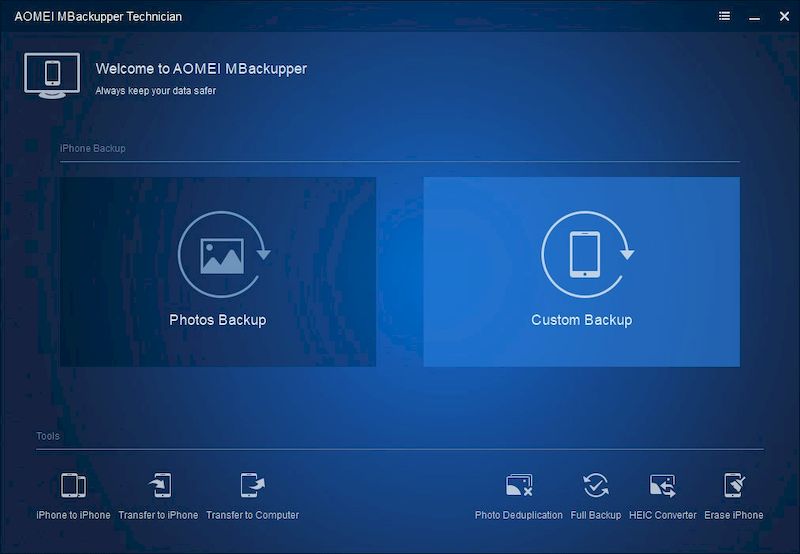800x554 pixels.
Task: Click the monitor and phone logo icon
Action: tap(52, 75)
